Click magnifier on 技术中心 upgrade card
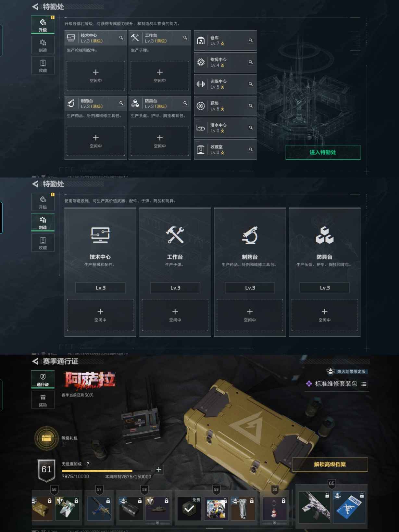 (x=121, y=38)
